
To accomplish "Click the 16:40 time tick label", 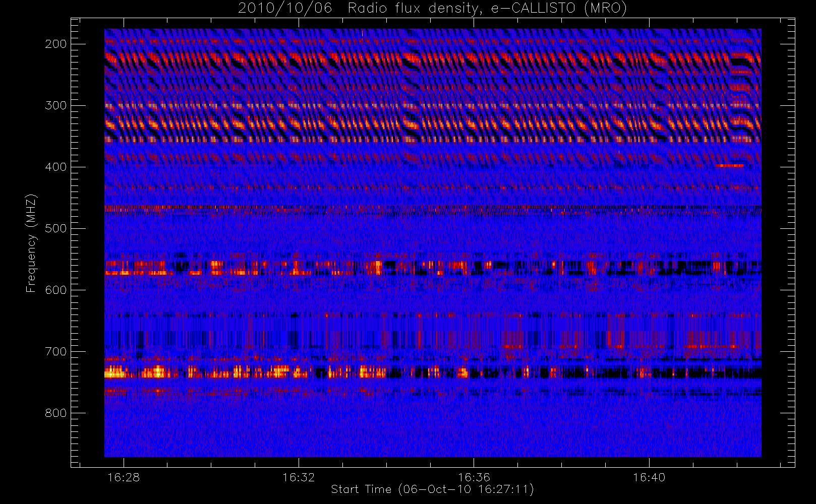I will pos(649,477).
